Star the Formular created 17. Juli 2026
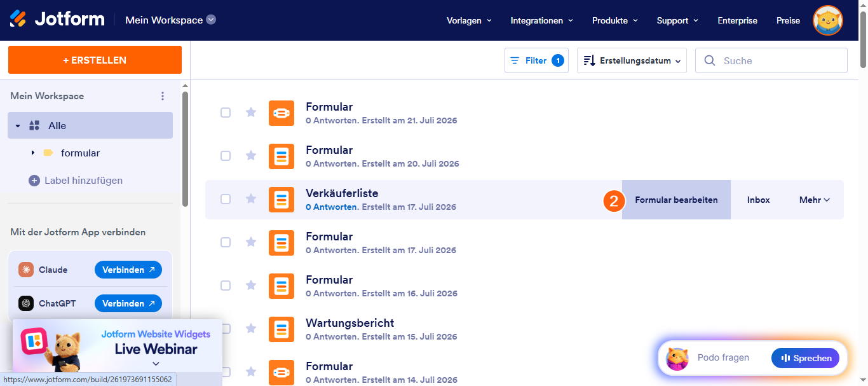Image resolution: width=868 pixels, height=386 pixels. click(x=251, y=242)
